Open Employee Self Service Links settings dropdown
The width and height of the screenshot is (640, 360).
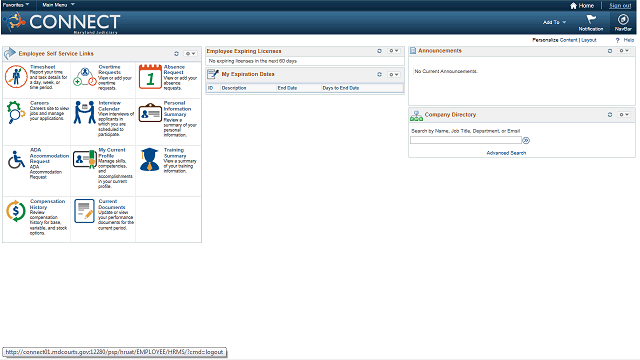pyautogui.click(x=190, y=53)
